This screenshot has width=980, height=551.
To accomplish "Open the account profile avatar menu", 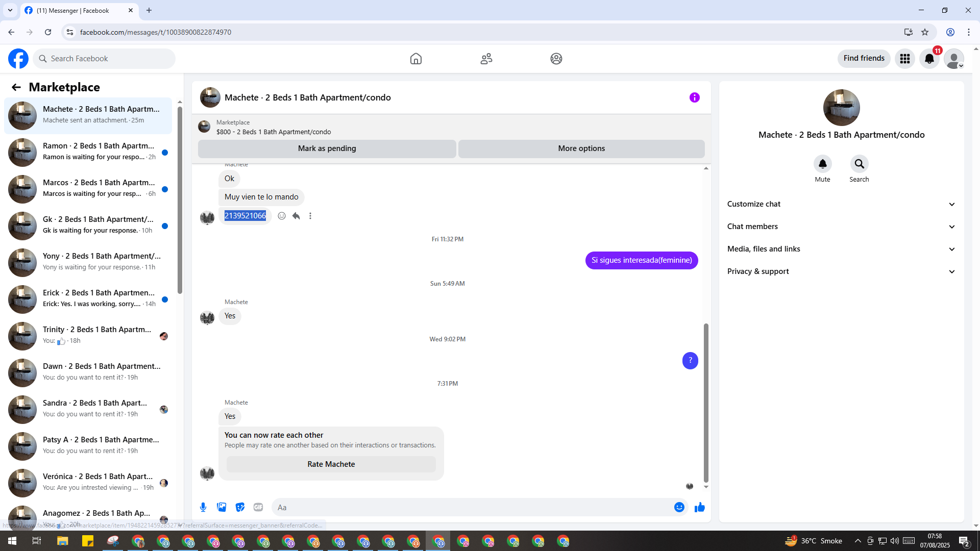I will coord(954,59).
